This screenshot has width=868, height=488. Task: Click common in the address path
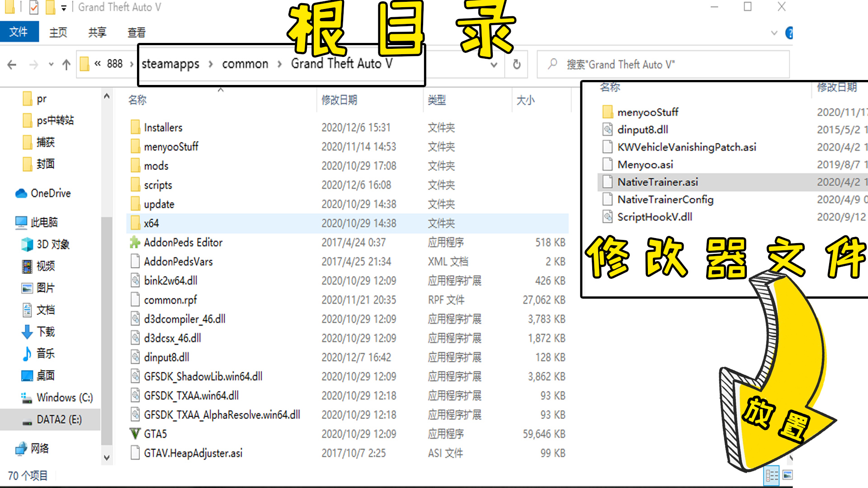tap(245, 64)
